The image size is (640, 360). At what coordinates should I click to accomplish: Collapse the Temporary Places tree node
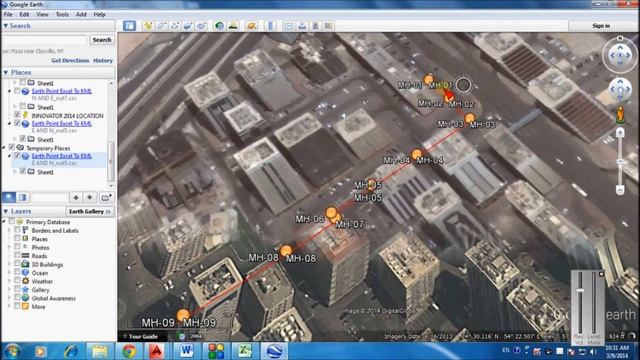[4, 147]
